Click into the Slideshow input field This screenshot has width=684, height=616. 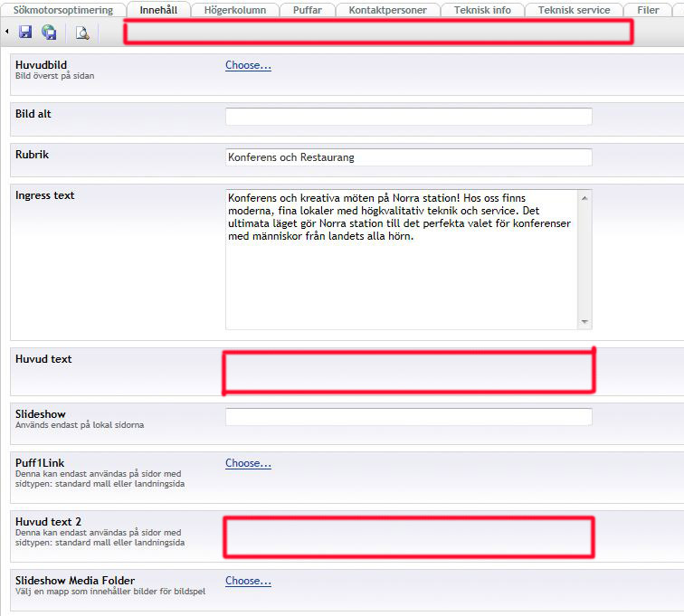(408, 417)
